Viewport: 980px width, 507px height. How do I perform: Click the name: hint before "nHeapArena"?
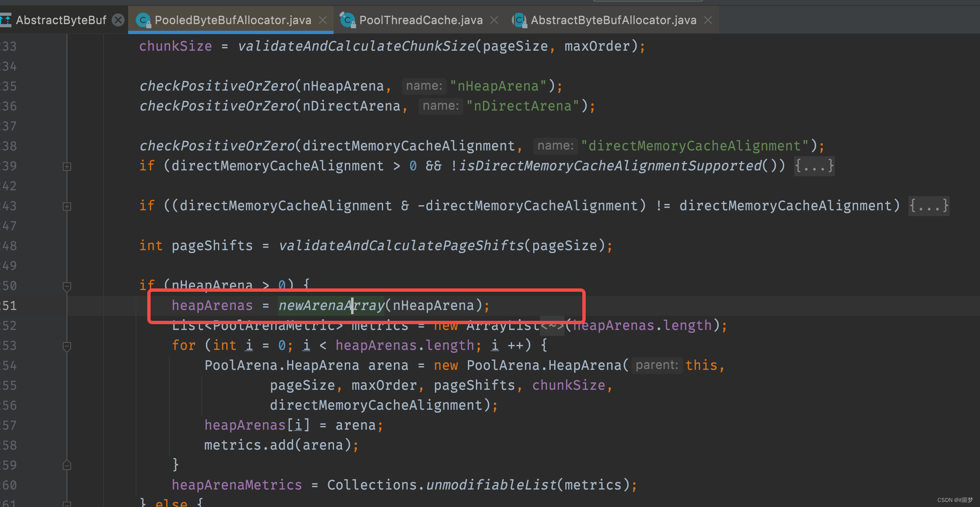[x=424, y=86]
